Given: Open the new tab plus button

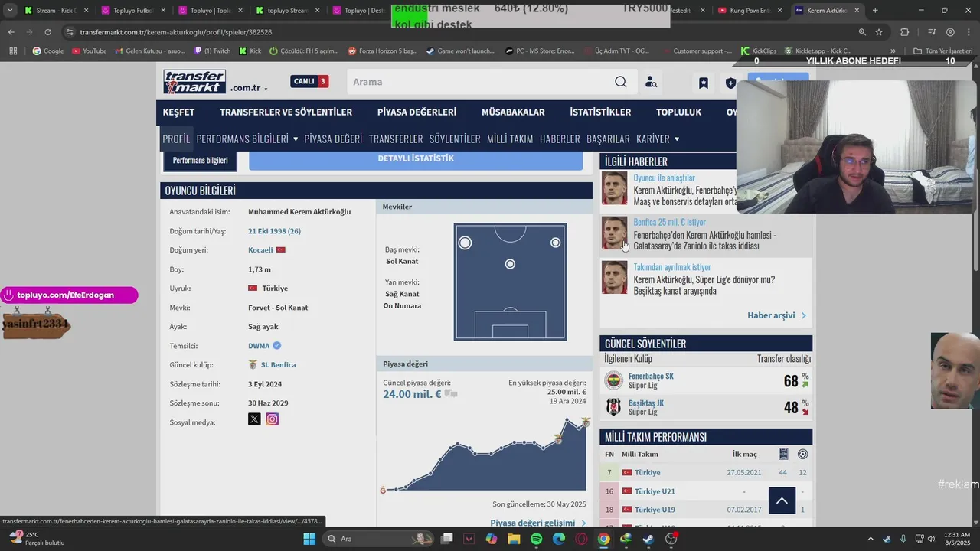Looking at the screenshot, I should tap(875, 11).
